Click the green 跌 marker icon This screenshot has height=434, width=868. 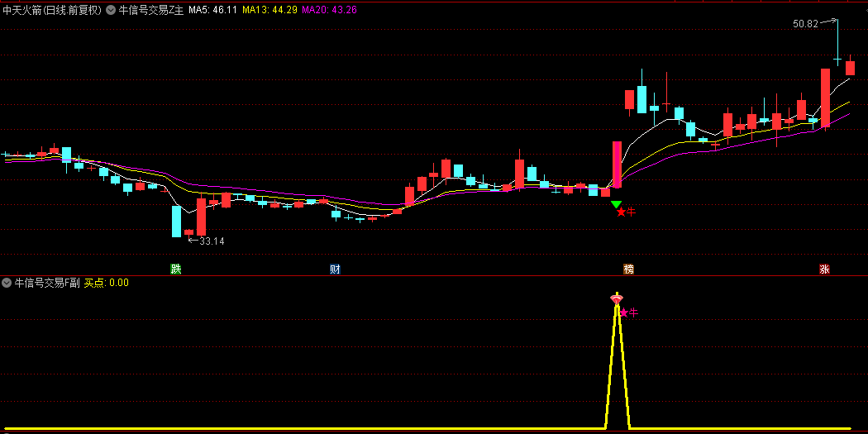176,269
